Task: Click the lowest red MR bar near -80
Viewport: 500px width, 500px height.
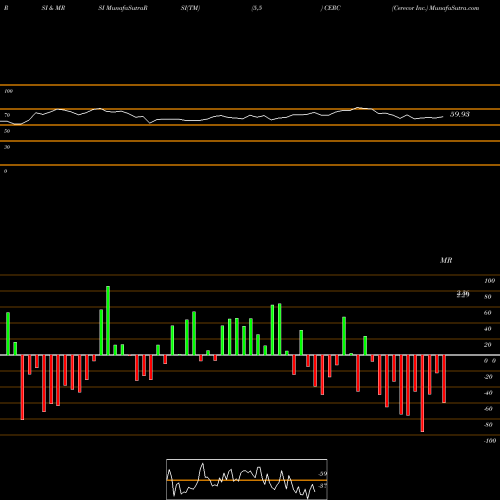Action: (x=422, y=393)
